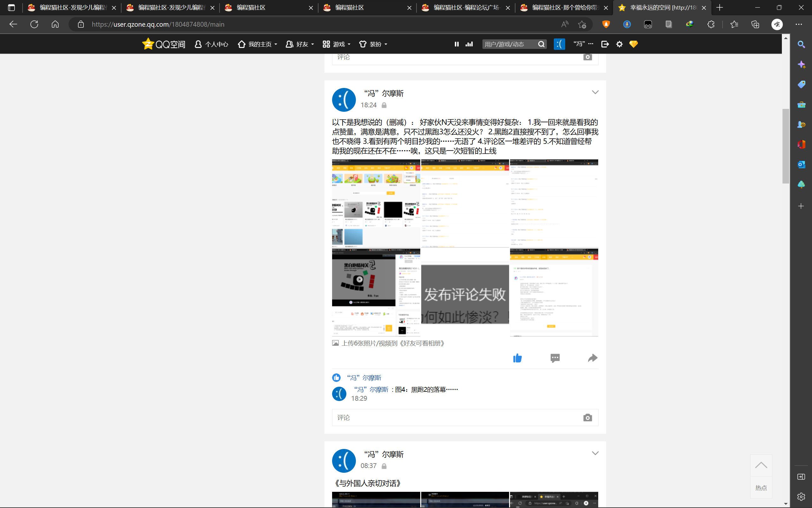
Task: Click the sad-face avatar in QQ空间 navbar
Action: pos(559,44)
